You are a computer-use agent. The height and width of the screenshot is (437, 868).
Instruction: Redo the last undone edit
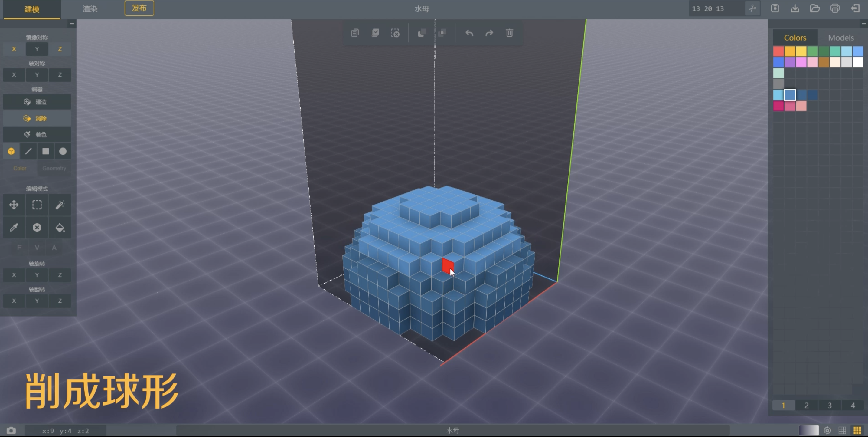[x=489, y=33]
